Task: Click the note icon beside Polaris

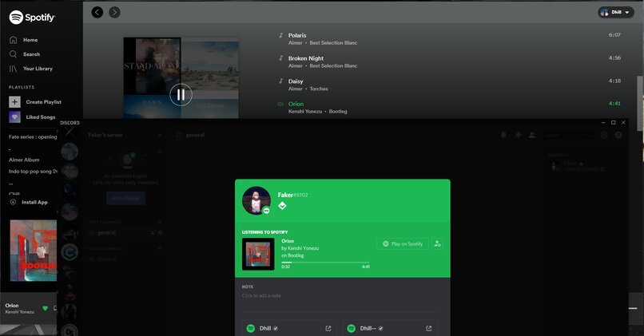Action: tap(281, 35)
